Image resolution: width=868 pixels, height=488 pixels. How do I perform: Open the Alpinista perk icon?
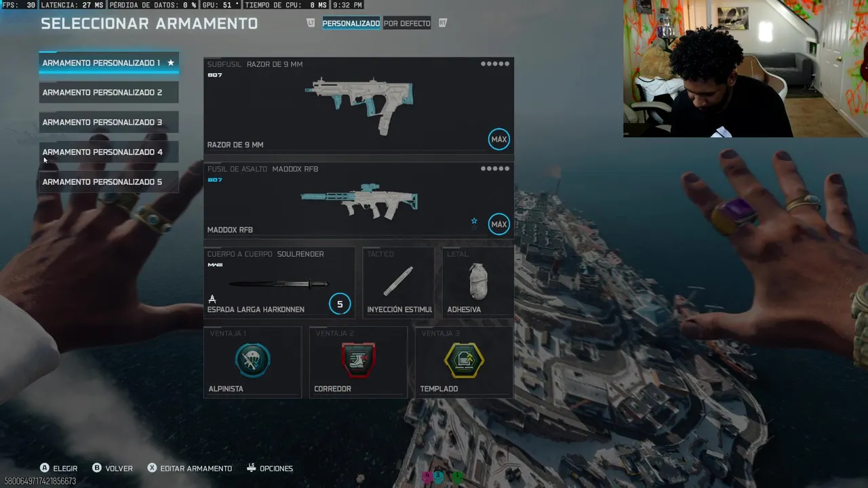click(252, 360)
